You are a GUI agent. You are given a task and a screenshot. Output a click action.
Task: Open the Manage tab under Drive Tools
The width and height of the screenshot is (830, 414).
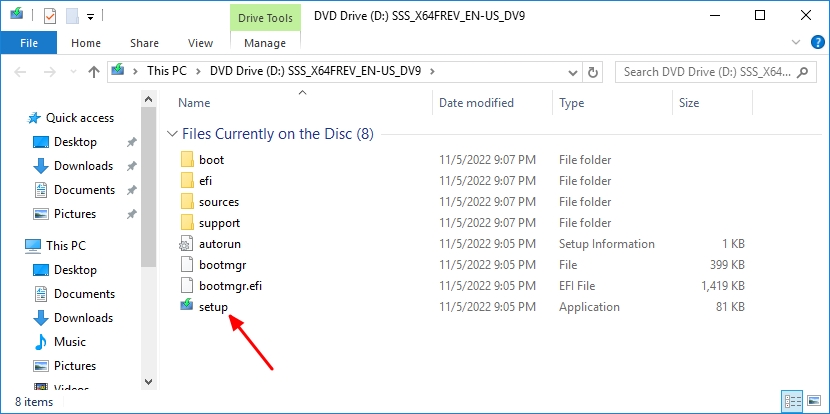[265, 43]
